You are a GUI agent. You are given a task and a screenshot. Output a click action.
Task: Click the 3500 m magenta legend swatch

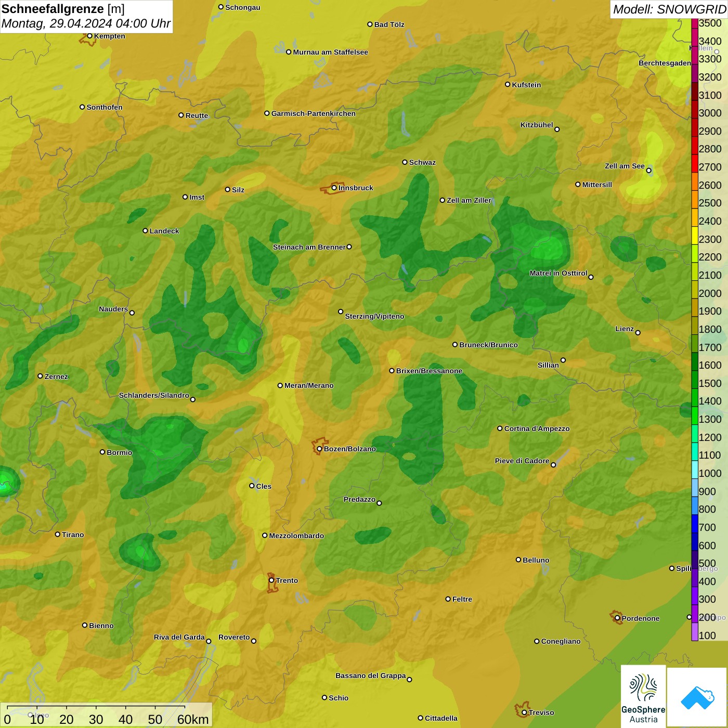(x=695, y=23)
